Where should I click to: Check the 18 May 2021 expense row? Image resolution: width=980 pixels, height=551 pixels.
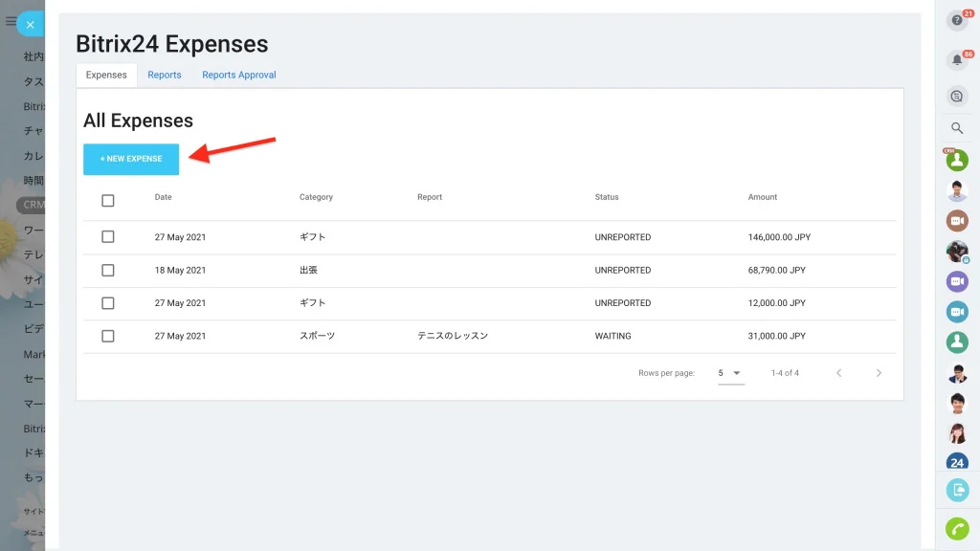108,271
